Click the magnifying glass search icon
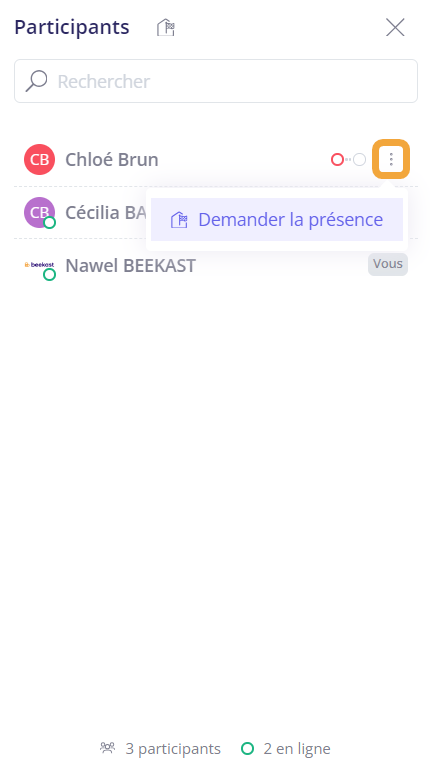The width and height of the screenshot is (430, 765). pyautogui.click(x=37, y=81)
